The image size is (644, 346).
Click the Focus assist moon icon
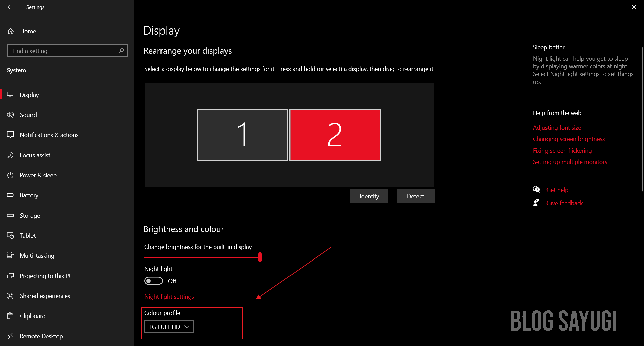[10, 155]
